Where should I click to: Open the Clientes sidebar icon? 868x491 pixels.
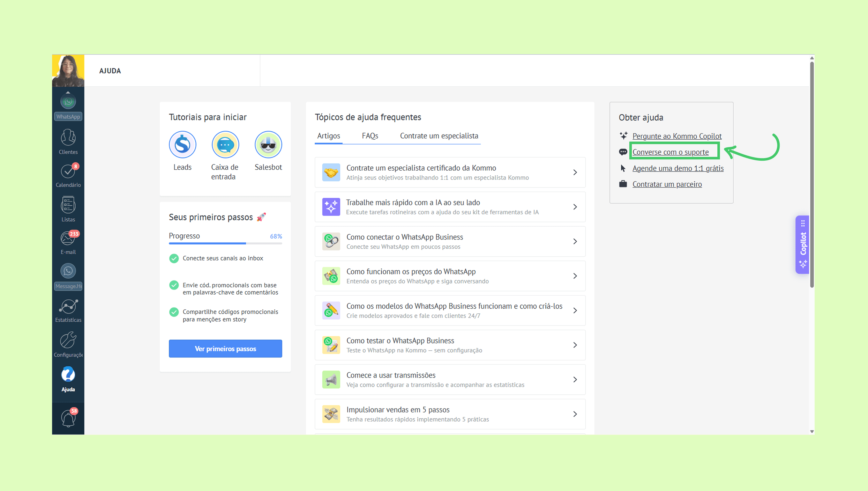click(x=68, y=138)
